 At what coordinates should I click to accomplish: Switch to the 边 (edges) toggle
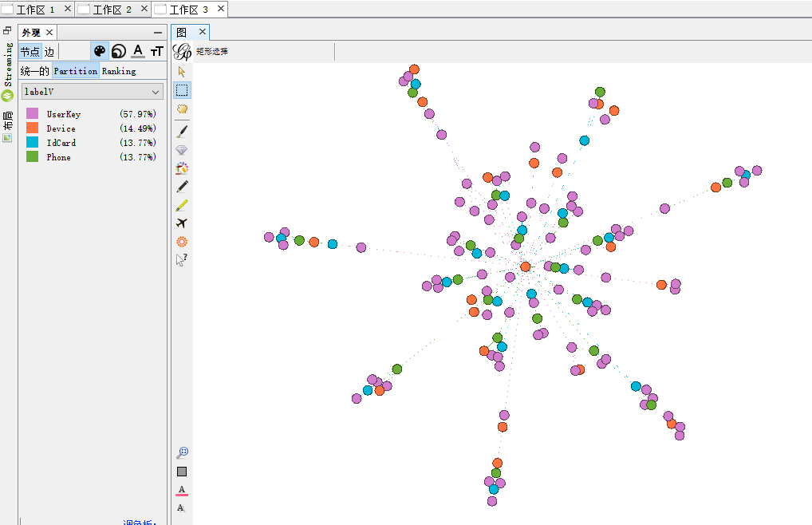click(49, 52)
